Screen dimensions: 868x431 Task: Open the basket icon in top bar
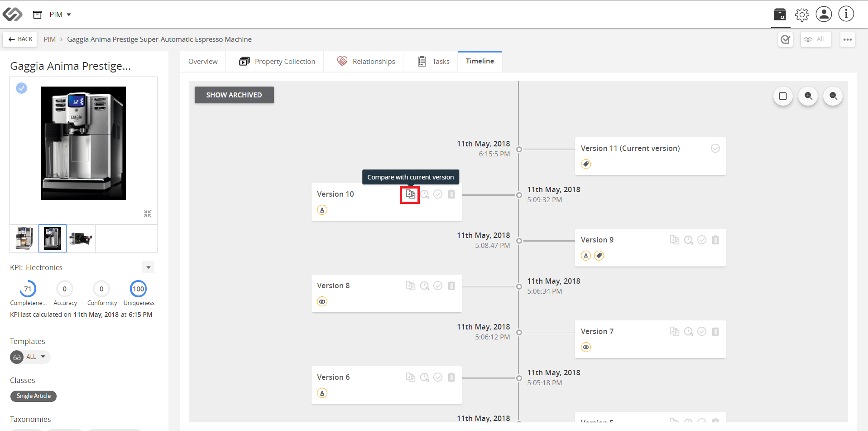(780, 14)
